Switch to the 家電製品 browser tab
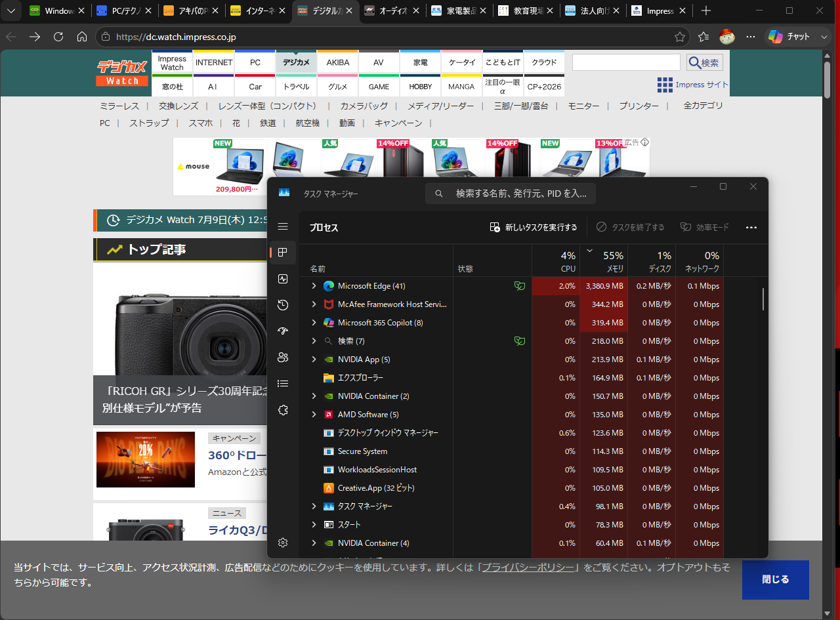This screenshot has width=840, height=620. tap(458, 11)
